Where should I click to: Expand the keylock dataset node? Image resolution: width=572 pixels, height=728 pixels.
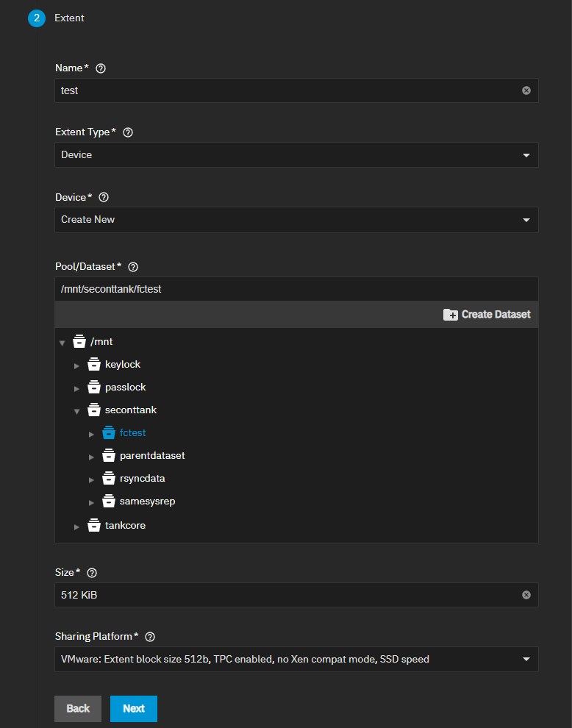[x=77, y=365]
